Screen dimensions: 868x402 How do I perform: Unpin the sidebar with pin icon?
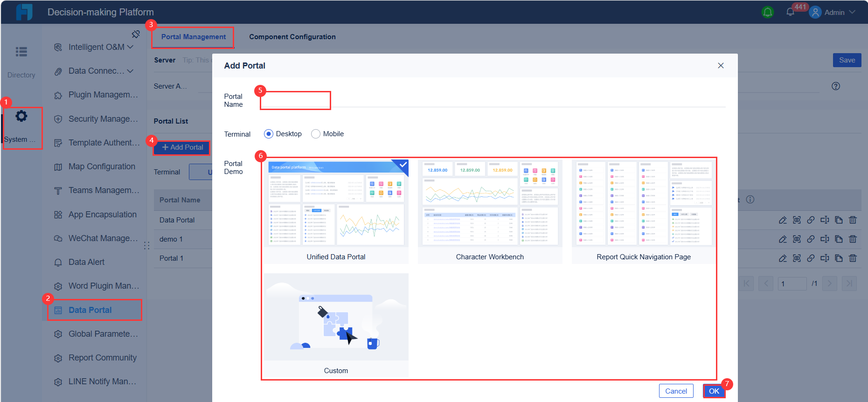point(136,34)
